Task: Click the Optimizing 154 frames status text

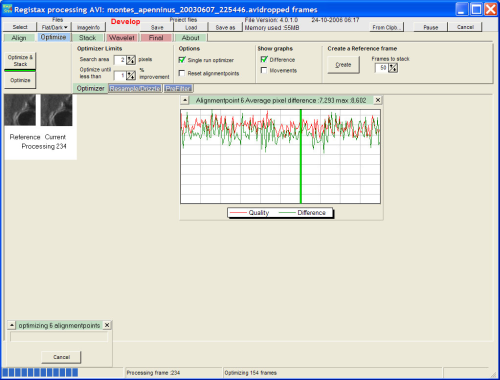Action: pyautogui.click(x=251, y=373)
